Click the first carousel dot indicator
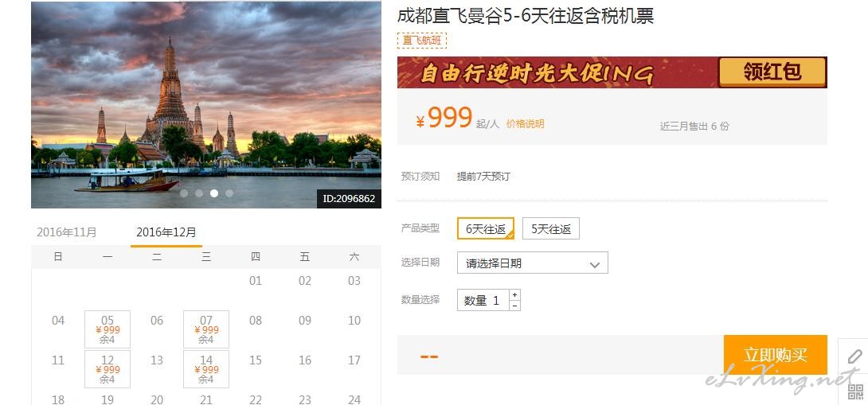This screenshot has height=405, width=868. (184, 193)
